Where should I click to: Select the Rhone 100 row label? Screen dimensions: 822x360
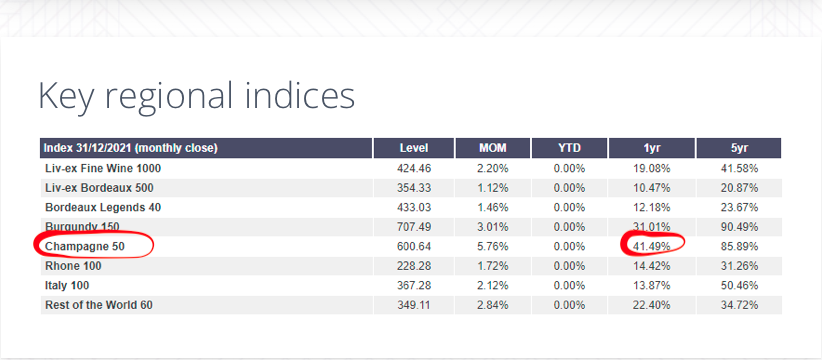73,266
